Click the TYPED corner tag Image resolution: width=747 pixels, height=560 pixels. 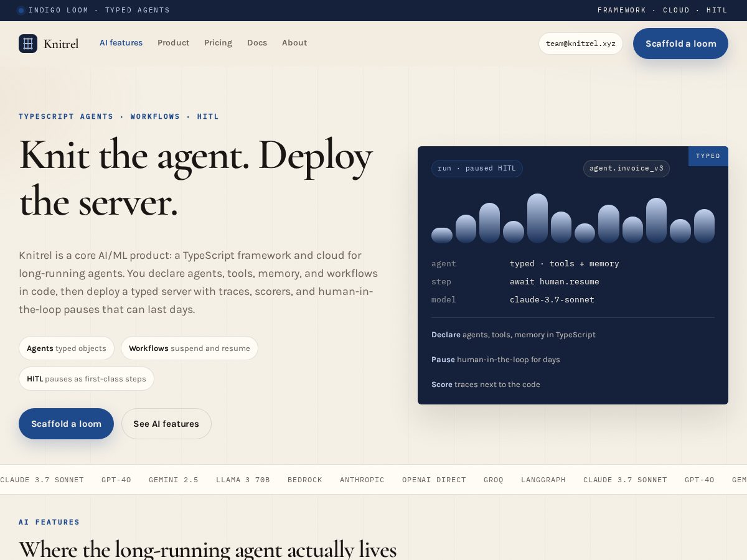pos(708,156)
